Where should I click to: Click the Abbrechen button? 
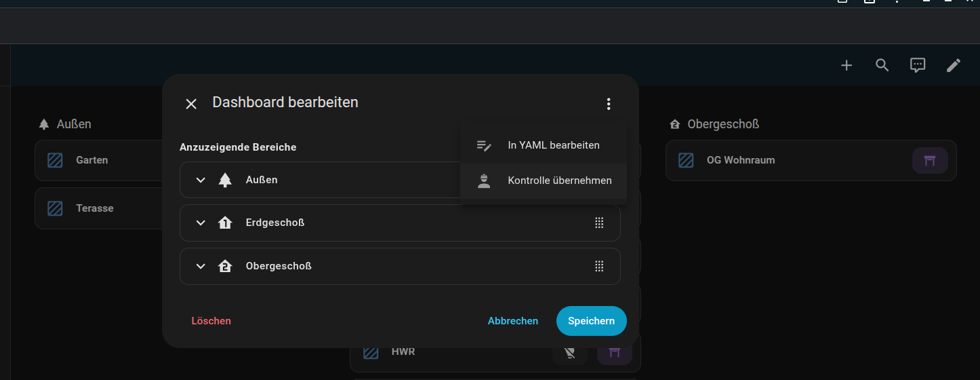513,321
